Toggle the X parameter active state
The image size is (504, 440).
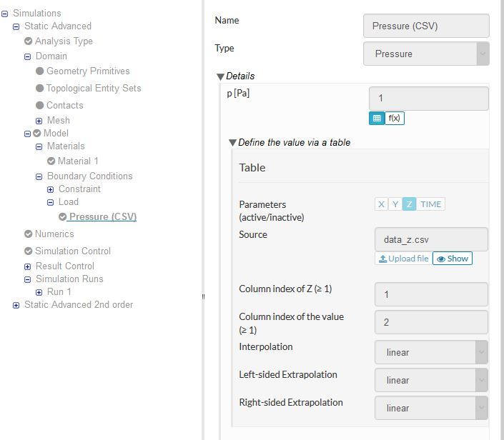tap(381, 204)
